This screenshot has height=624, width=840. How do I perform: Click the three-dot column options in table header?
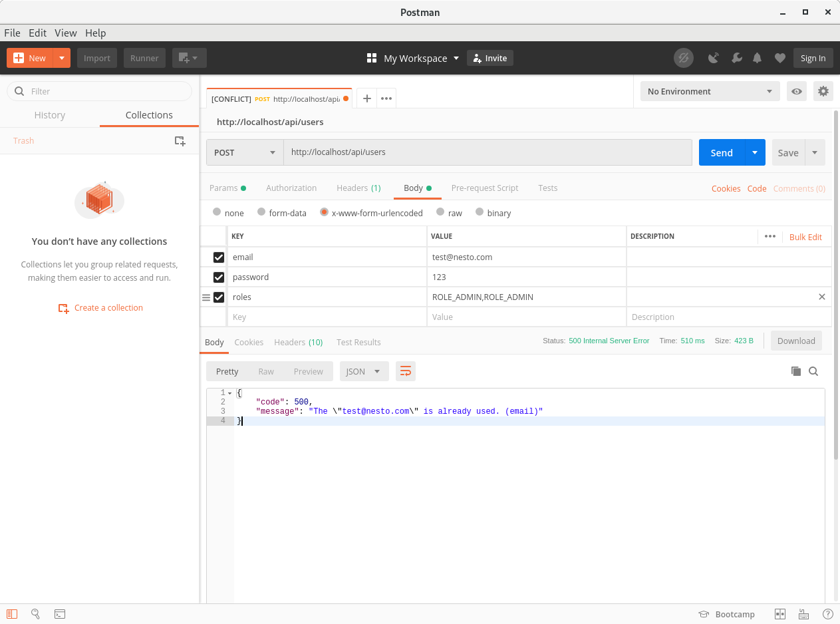click(x=770, y=236)
